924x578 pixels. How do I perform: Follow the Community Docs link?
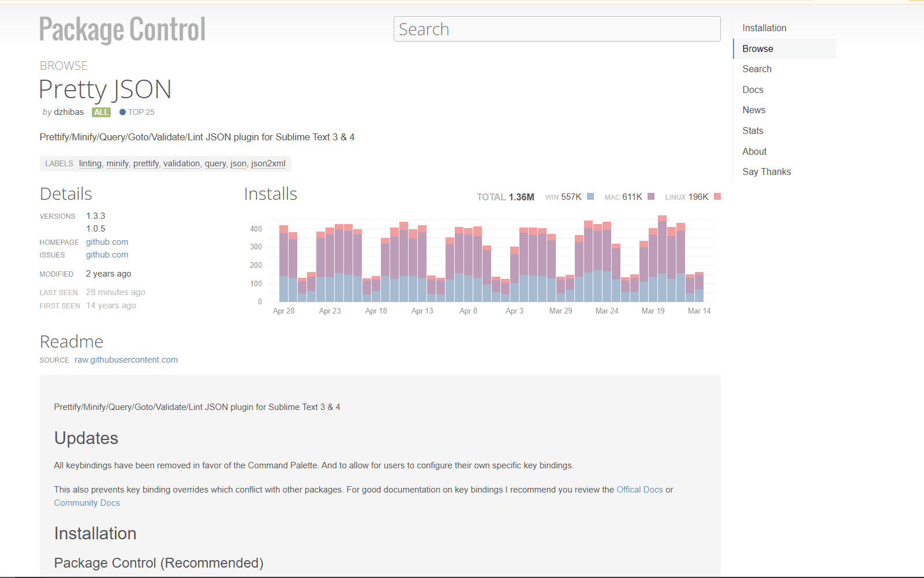tap(87, 503)
